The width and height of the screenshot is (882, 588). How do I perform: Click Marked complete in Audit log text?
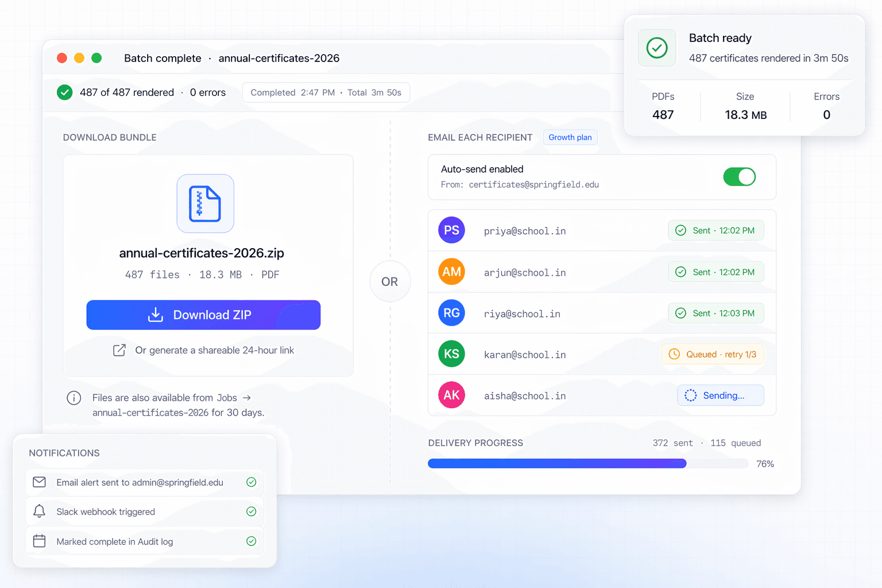[115, 541]
